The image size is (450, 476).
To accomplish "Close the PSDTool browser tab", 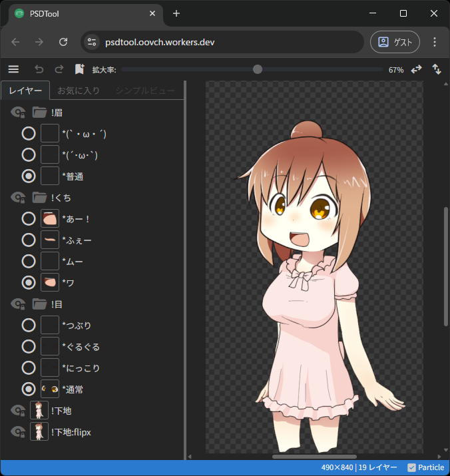I will pyautogui.click(x=152, y=13).
